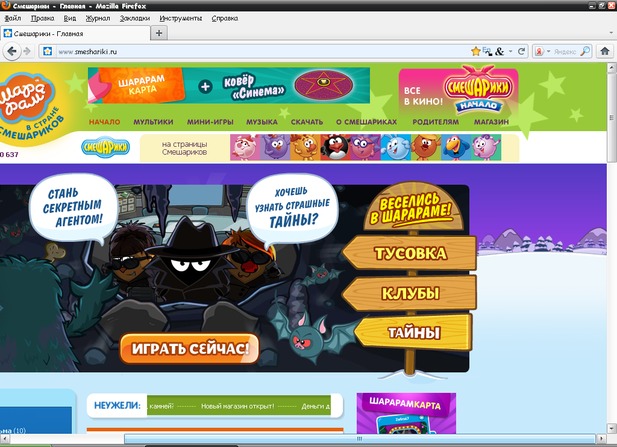The width and height of the screenshot is (617, 447).
Task: Open the Правка menu
Action: point(42,18)
